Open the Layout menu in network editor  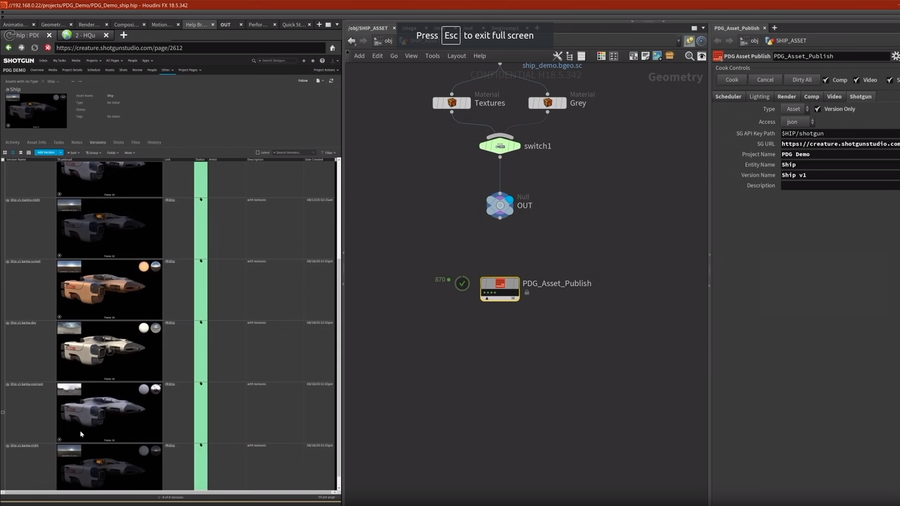[456, 56]
